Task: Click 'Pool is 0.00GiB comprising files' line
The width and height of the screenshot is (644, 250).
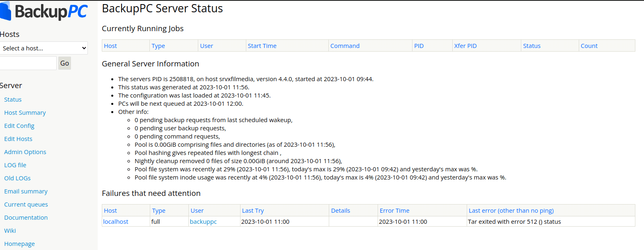Action: 235,145
